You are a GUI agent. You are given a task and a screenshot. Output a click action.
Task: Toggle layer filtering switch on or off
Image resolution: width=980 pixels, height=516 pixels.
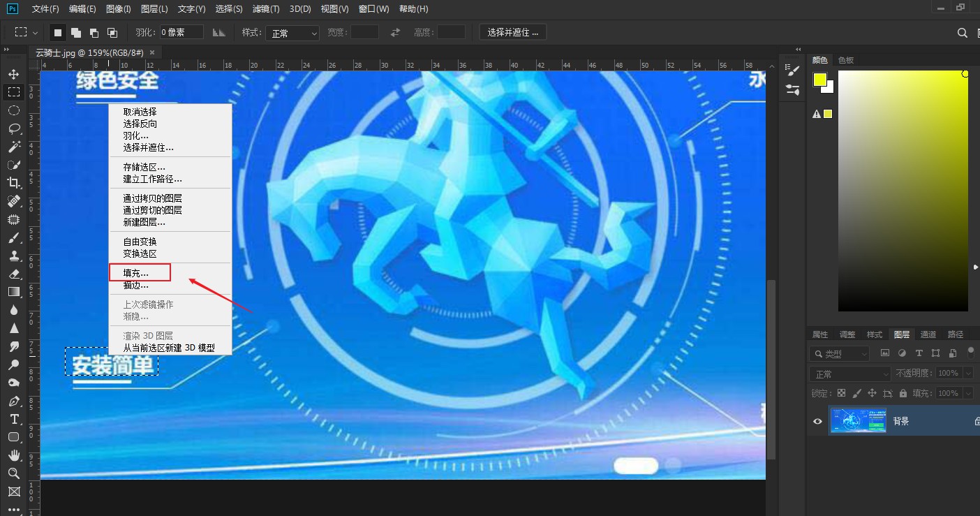click(970, 353)
